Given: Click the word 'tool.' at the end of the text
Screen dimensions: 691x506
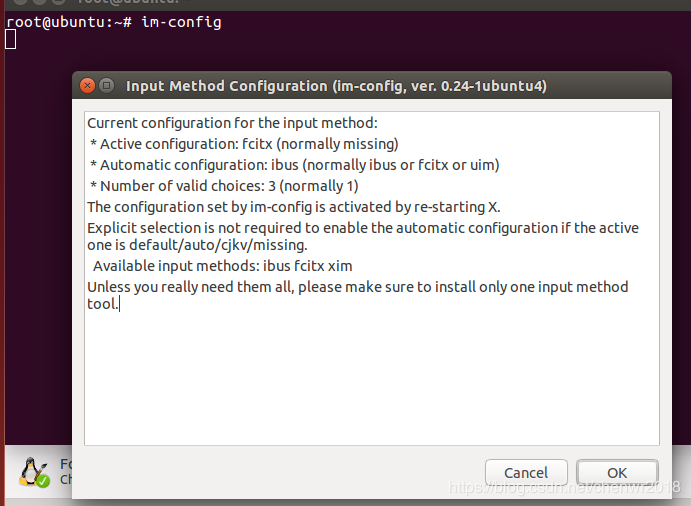Looking at the screenshot, I should [x=103, y=304].
